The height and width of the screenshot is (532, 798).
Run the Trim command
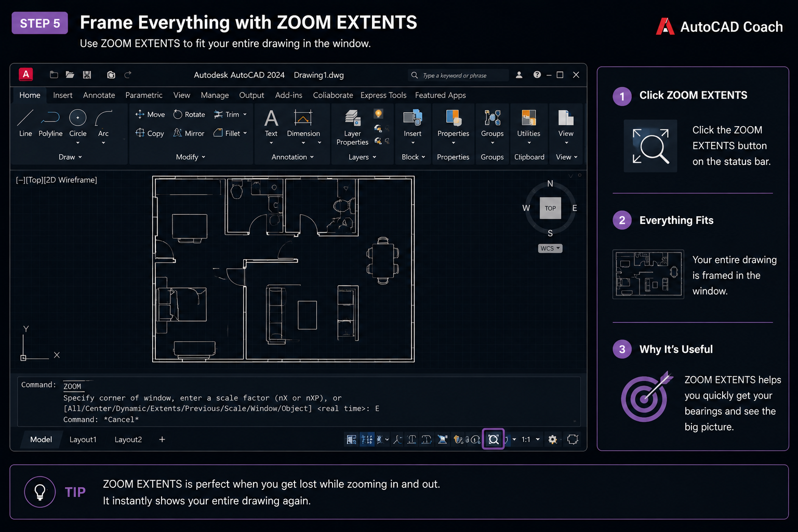pyautogui.click(x=227, y=114)
